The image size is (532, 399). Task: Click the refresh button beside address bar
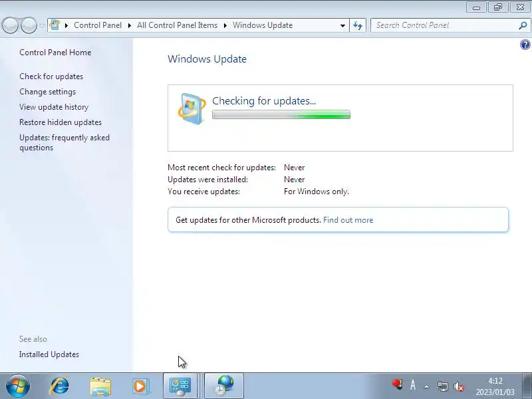coord(358,25)
